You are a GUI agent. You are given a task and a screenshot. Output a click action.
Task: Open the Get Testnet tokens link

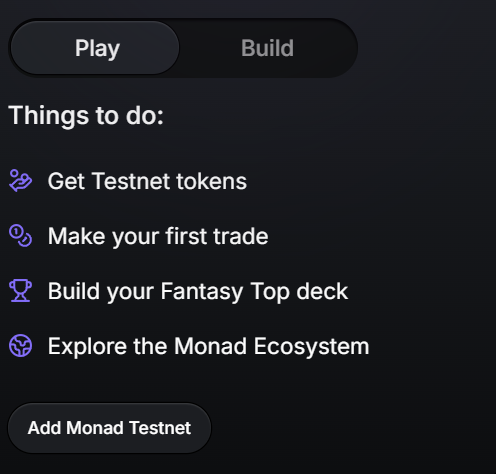(x=147, y=181)
